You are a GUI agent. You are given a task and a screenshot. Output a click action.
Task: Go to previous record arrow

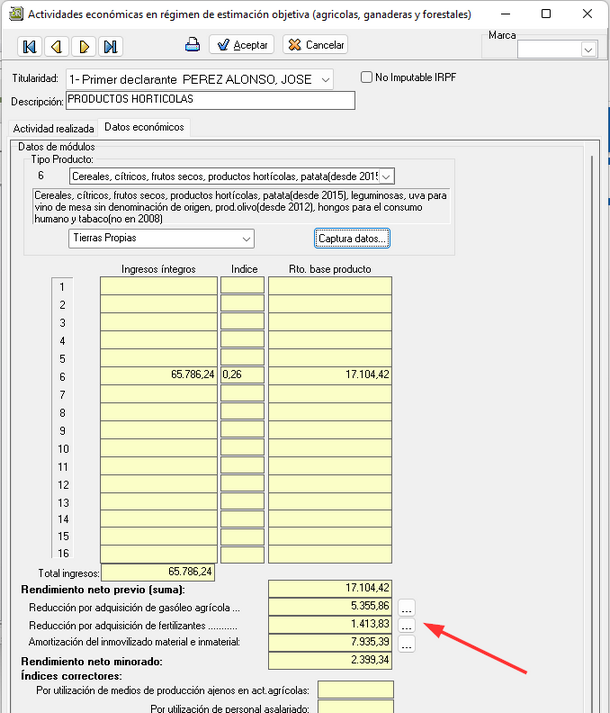[56, 46]
